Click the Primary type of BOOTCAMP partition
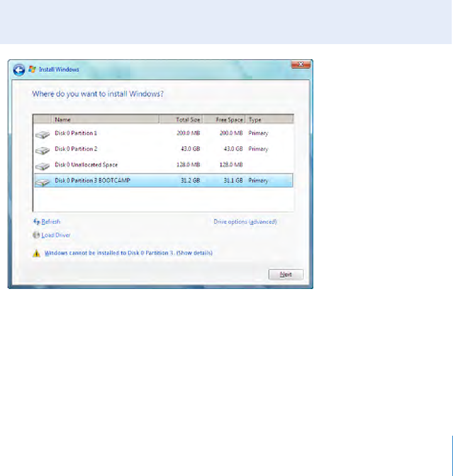 258,181
